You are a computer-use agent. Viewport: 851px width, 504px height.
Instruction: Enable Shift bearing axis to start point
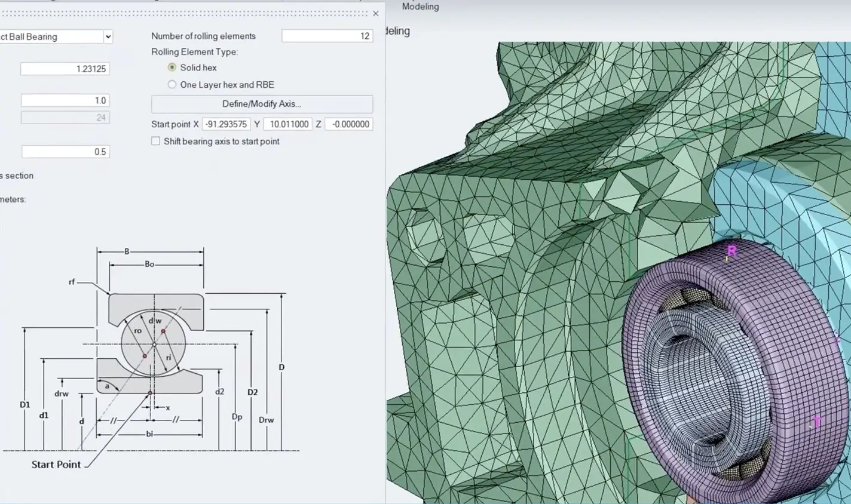156,142
